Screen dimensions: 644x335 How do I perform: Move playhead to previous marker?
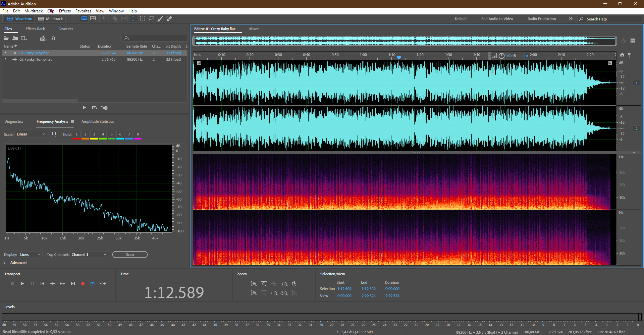[x=42, y=284]
